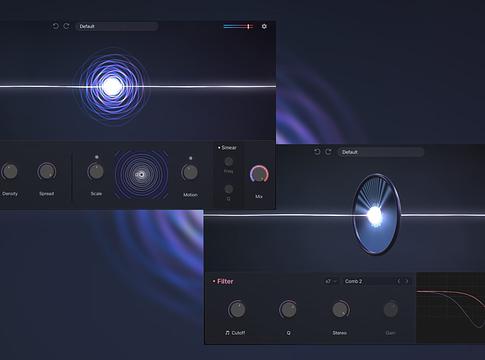Click the filter response curve graph
This screenshot has height=360, width=485.
451,308
